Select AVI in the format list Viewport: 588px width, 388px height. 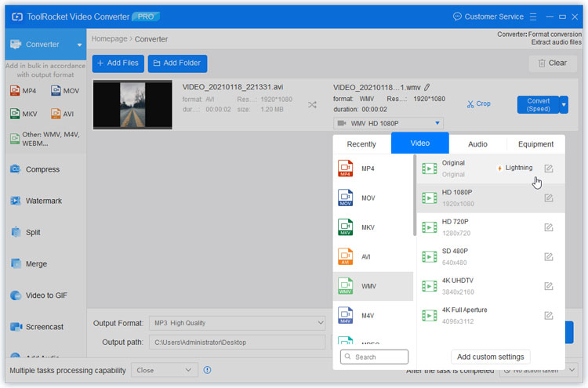coord(372,257)
